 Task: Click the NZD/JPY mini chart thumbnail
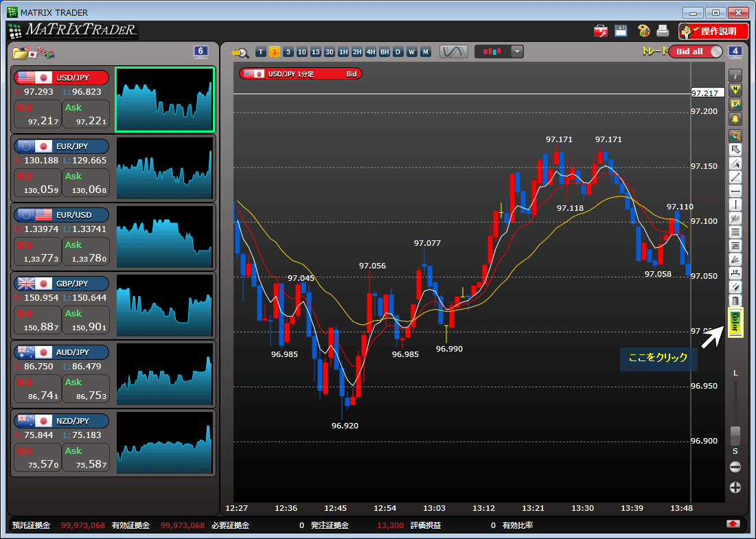165,443
